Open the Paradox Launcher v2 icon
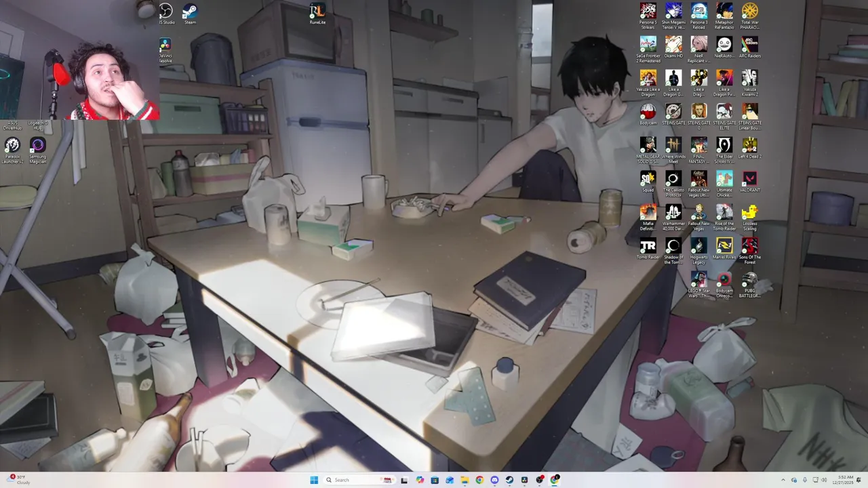The height and width of the screenshot is (488, 868). [x=12, y=150]
